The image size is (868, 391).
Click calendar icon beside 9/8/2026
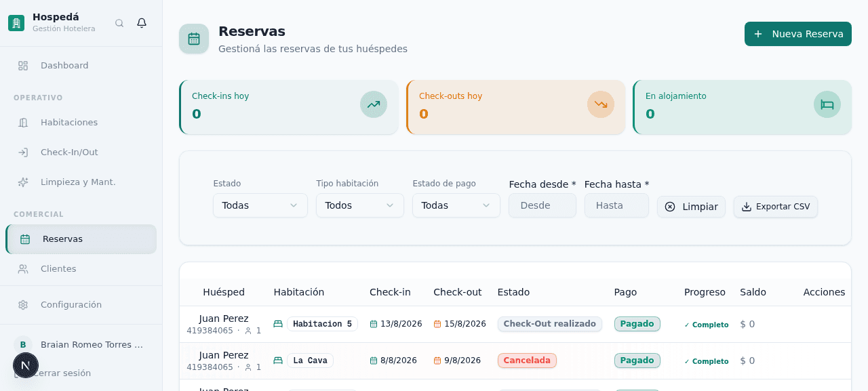pos(437,361)
